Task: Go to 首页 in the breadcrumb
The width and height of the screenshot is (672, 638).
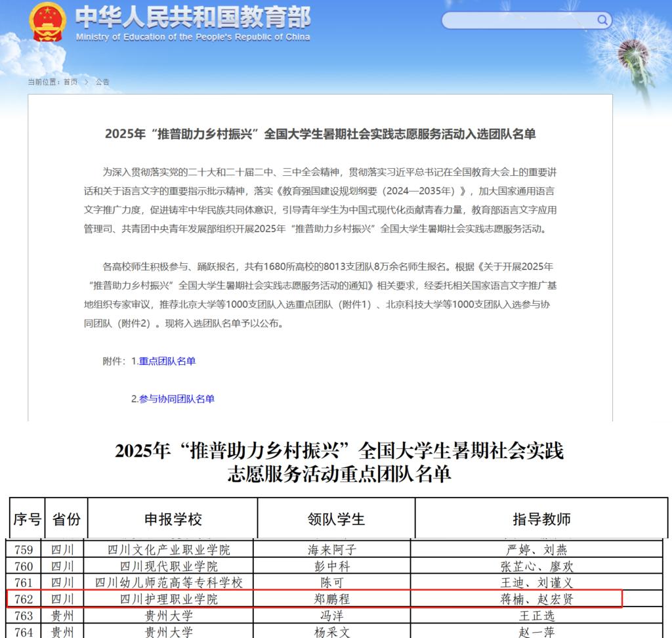Action: [x=70, y=82]
